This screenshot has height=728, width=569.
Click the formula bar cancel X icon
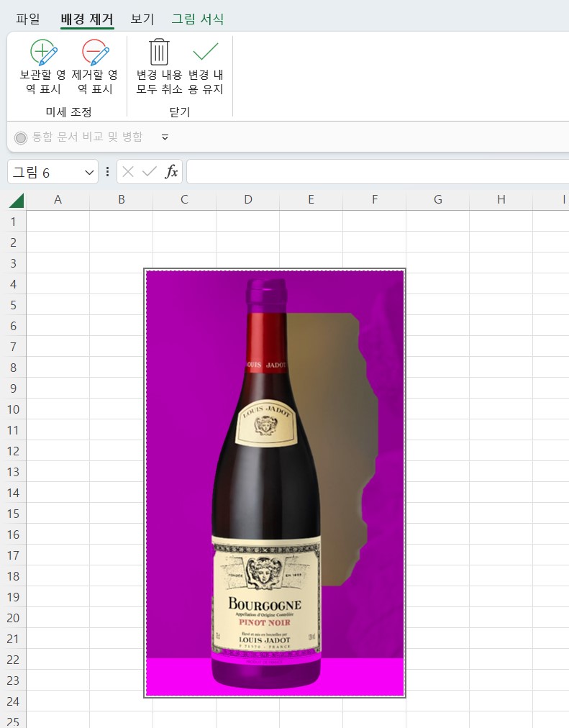coord(128,172)
